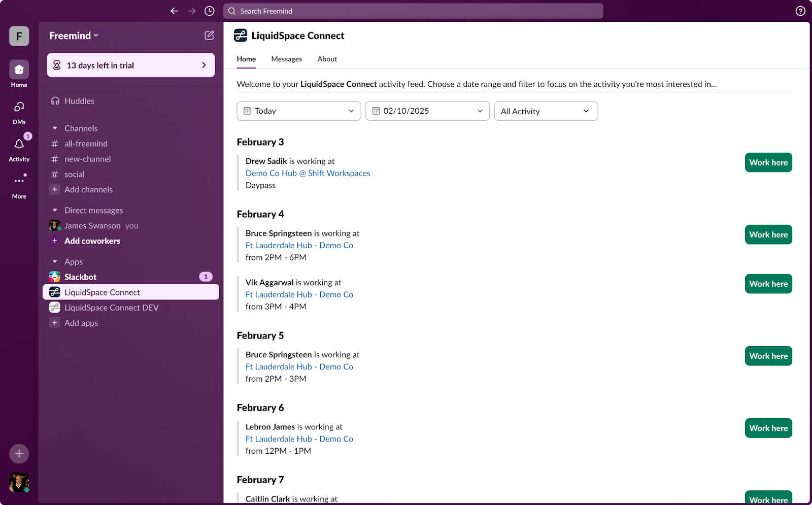Collapse the Apps section
Screen dimensions: 812x505
[x=55, y=262]
